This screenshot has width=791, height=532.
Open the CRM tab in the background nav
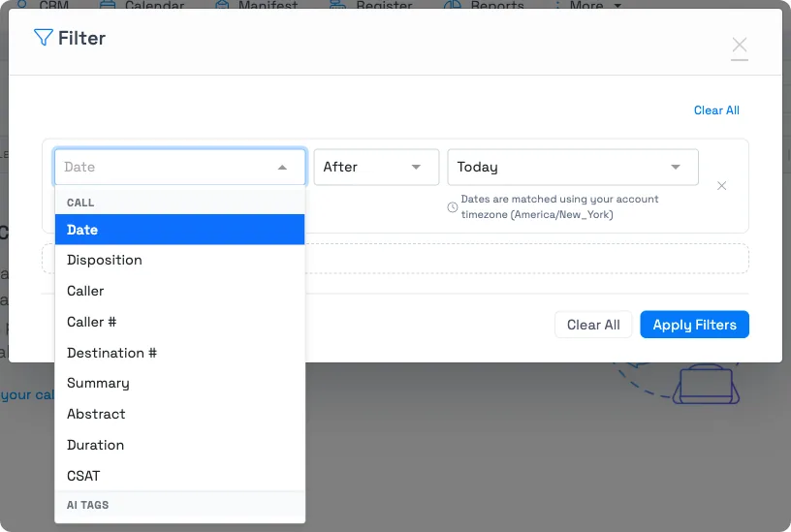coord(43,6)
